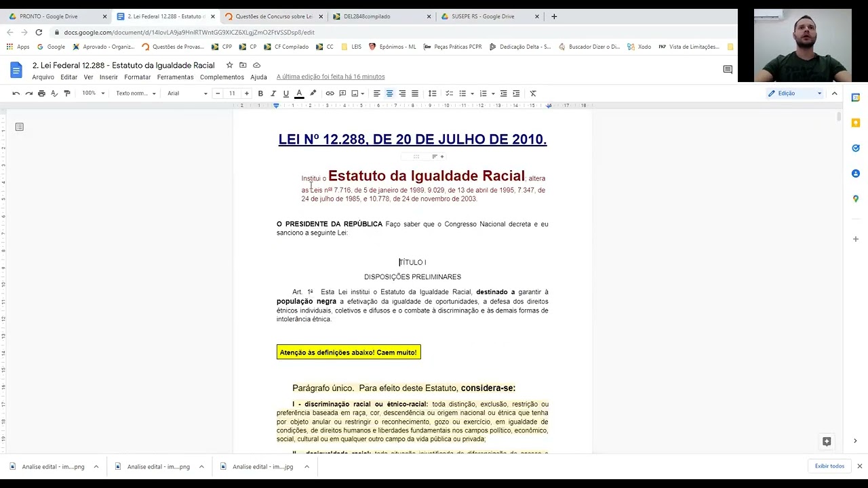Open the bulleted list options arrow

click(x=472, y=94)
